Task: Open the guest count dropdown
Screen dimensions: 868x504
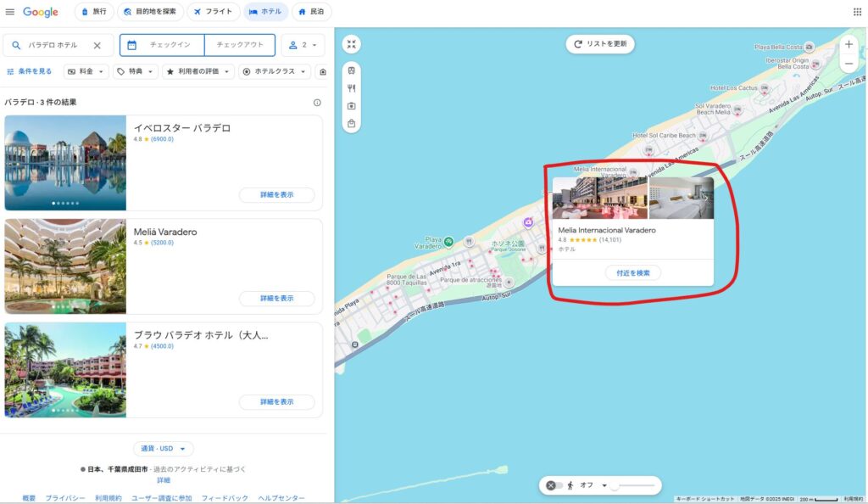Action: coord(303,45)
